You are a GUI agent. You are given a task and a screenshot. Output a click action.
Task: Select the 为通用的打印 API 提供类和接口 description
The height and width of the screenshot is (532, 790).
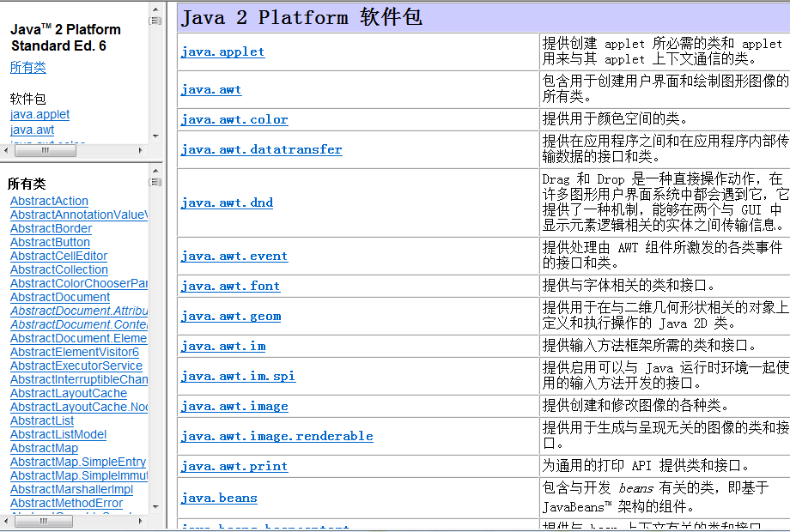[646, 466]
